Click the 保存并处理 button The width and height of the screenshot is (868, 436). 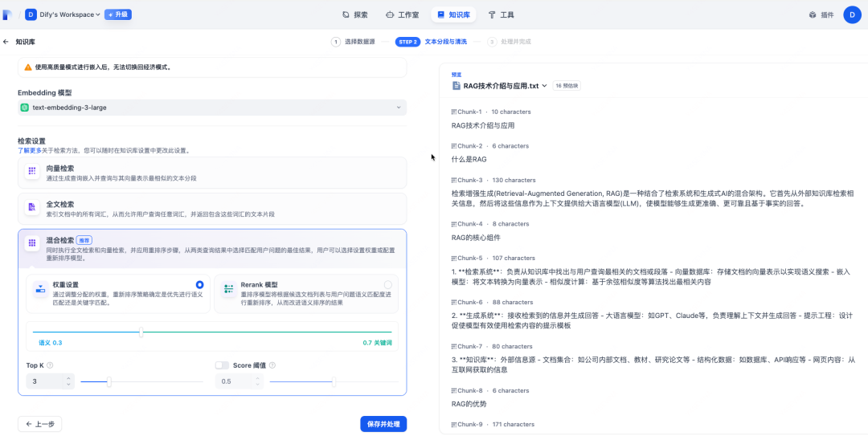tap(383, 425)
